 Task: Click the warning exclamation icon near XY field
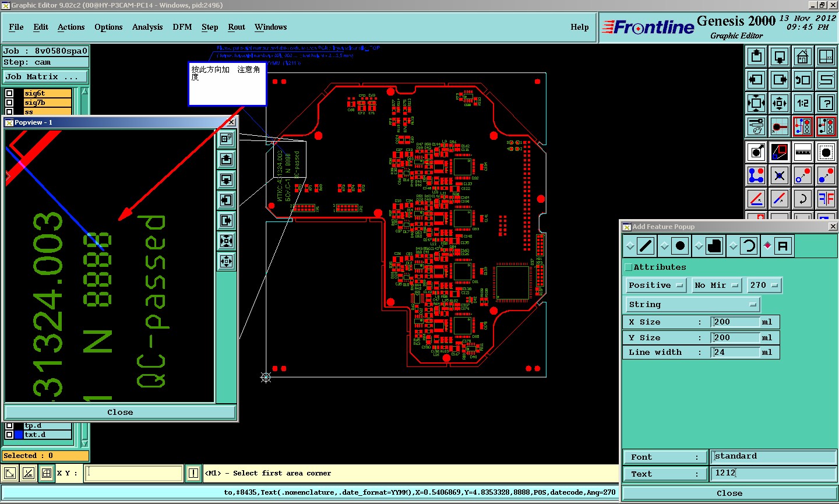pos(193,473)
